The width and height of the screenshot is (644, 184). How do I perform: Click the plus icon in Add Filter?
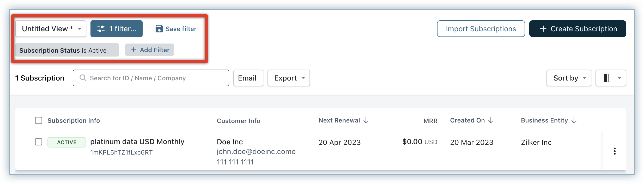133,50
